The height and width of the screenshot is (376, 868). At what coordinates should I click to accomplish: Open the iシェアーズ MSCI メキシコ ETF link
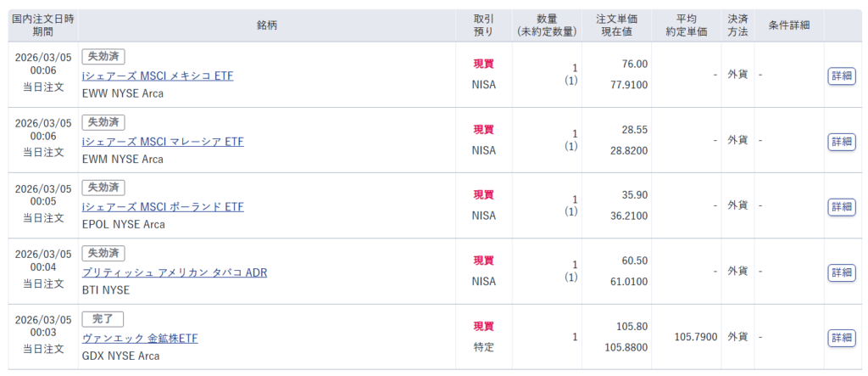click(157, 76)
